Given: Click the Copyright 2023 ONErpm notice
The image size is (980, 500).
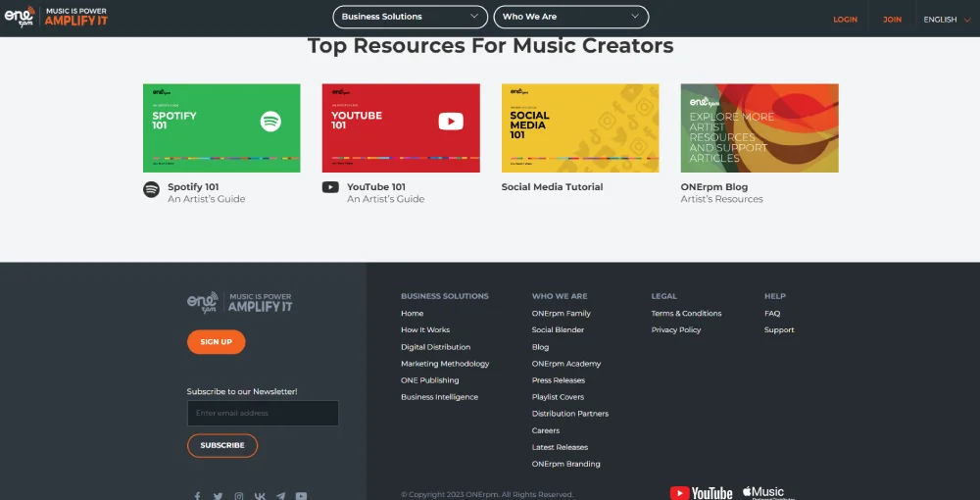Looking at the screenshot, I should 487,494.
